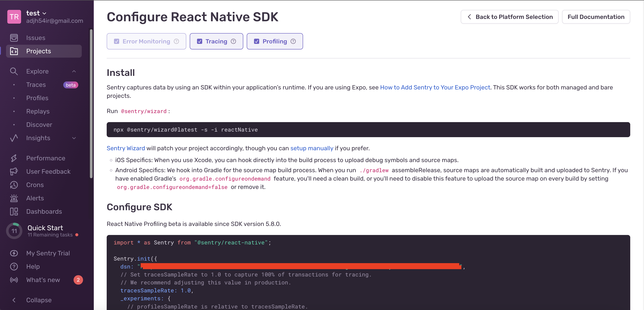The height and width of the screenshot is (310, 644).
Task: Open Crons clock icon
Action: click(x=14, y=185)
